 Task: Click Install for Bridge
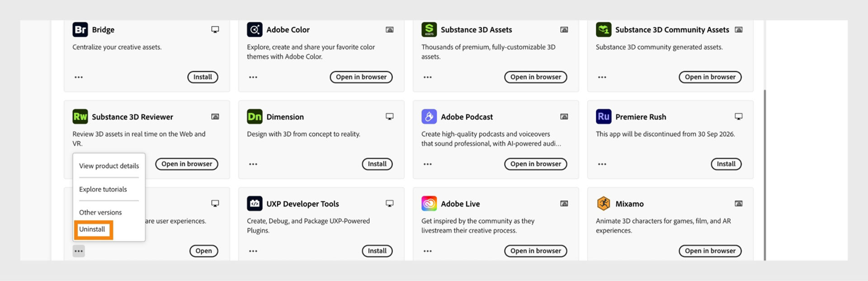[x=202, y=77]
